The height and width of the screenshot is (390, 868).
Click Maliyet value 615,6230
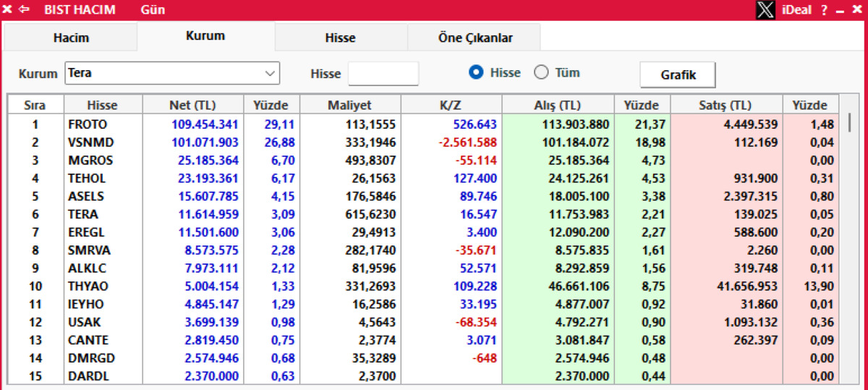click(x=371, y=214)
